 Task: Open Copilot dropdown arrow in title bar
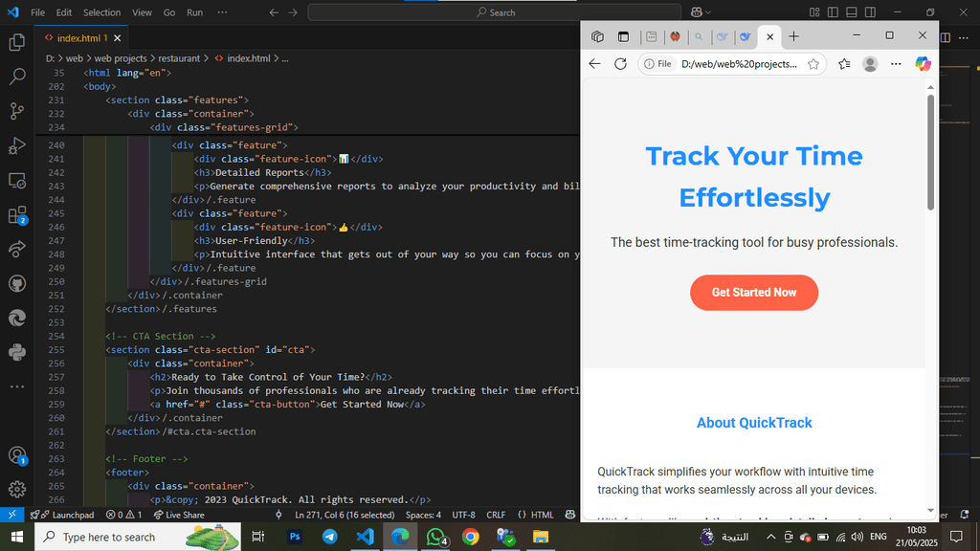click(708, 12)
